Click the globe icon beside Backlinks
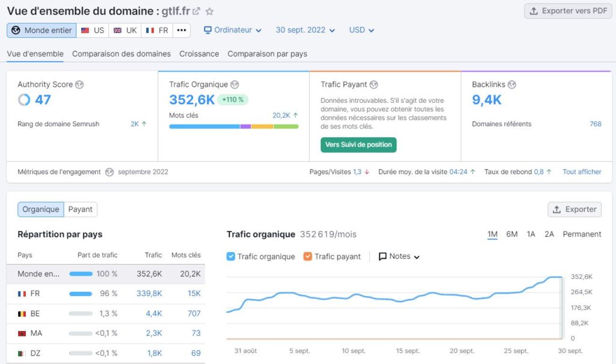The width and height of the screenshot is (616, 364). [511, 84]
